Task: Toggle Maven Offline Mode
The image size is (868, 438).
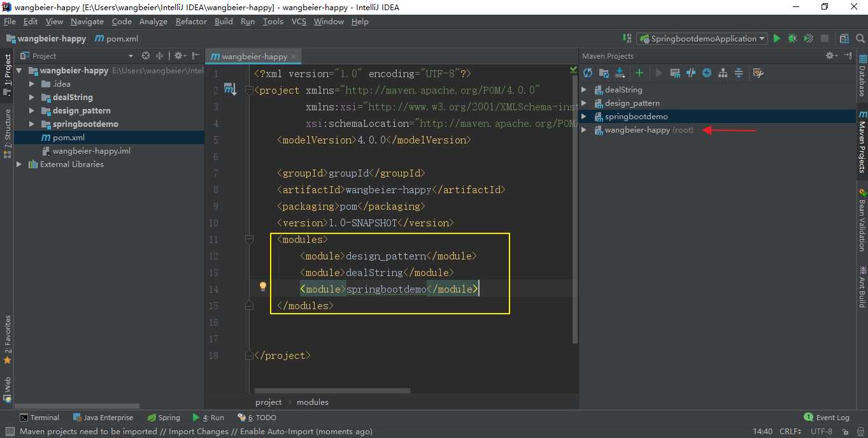Action: 691,73
